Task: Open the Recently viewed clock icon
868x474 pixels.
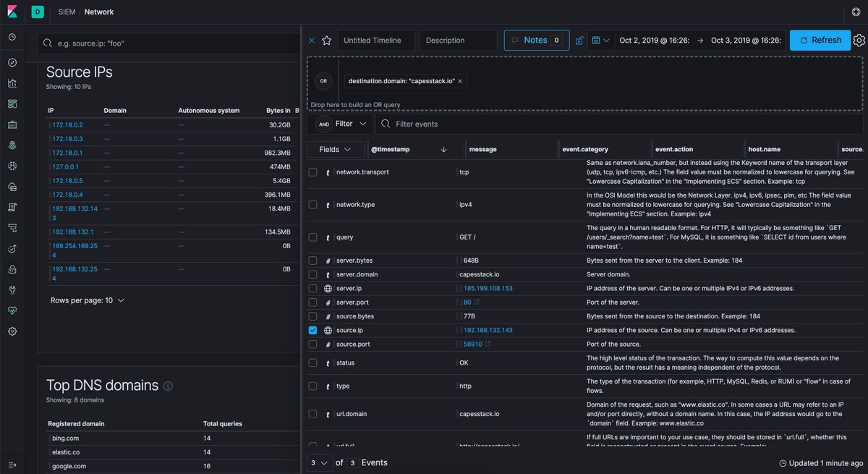Action: point(12,37)
